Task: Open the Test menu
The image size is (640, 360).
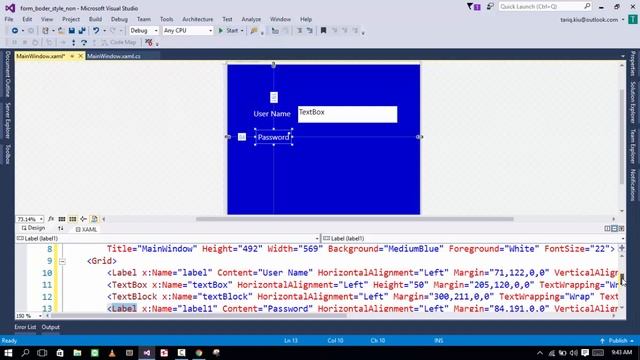Action: pos(227,19)
